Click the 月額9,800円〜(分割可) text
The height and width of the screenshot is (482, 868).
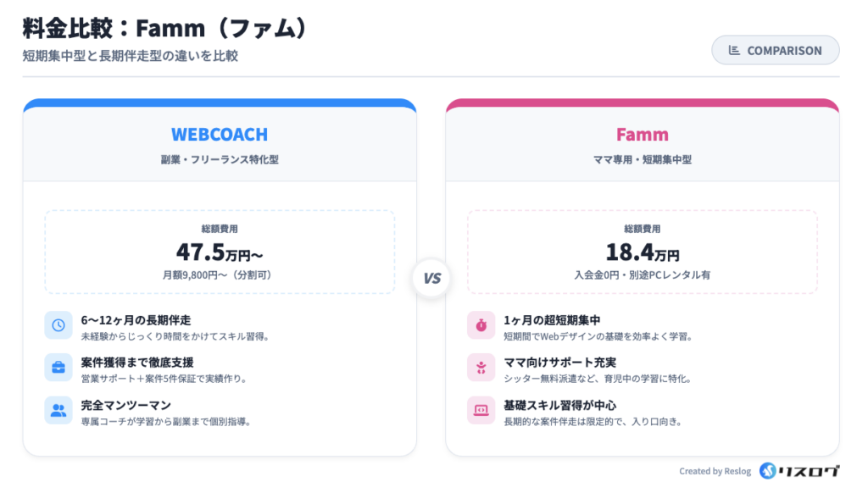[220, 275]
